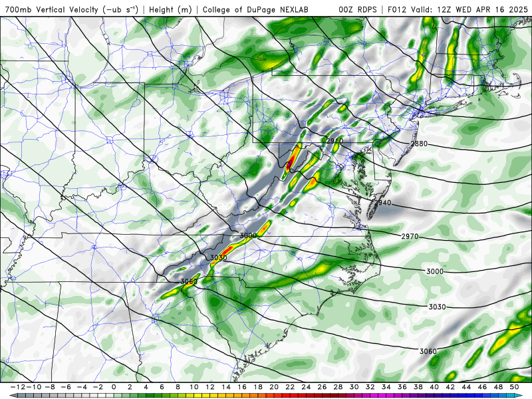Click the "40" value on the color scale
The width and height of the screenshot is (532, 399).
(434, 387)
